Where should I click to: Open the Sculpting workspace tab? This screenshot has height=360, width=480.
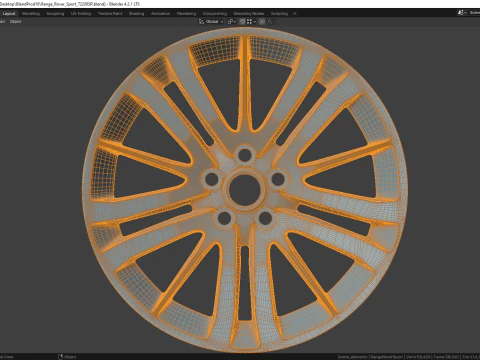click(55, 14)
